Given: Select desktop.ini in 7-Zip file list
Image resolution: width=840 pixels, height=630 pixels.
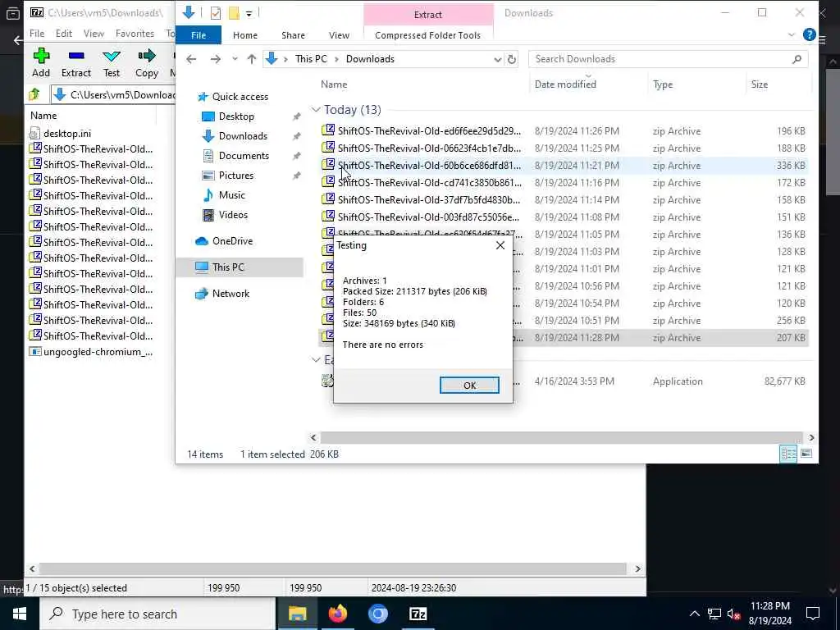Looking at the screenshot, I should (67, 134).
